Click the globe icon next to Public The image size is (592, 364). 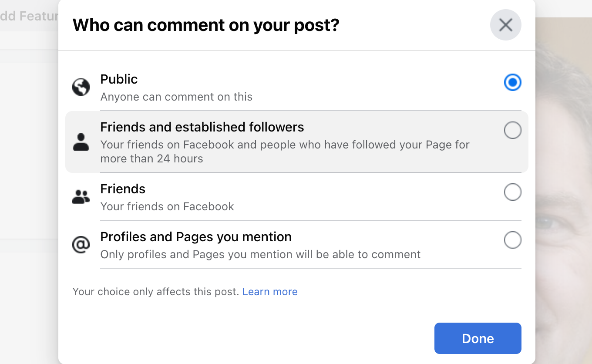coord(81,88)
